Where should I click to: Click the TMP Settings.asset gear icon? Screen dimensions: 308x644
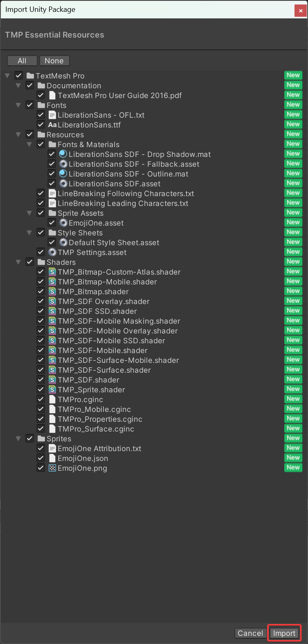52,253
